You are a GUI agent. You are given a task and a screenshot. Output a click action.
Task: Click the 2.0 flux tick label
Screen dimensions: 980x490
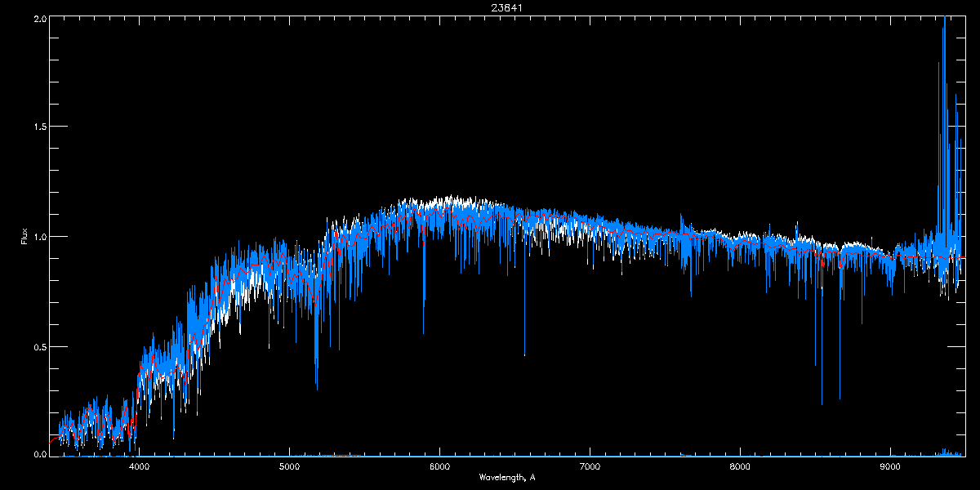(x=39, y=19)
